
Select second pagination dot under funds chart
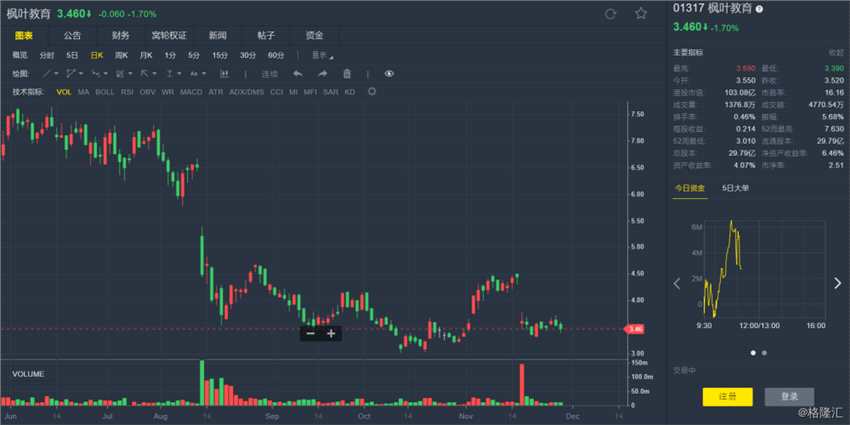click(764, 353)
